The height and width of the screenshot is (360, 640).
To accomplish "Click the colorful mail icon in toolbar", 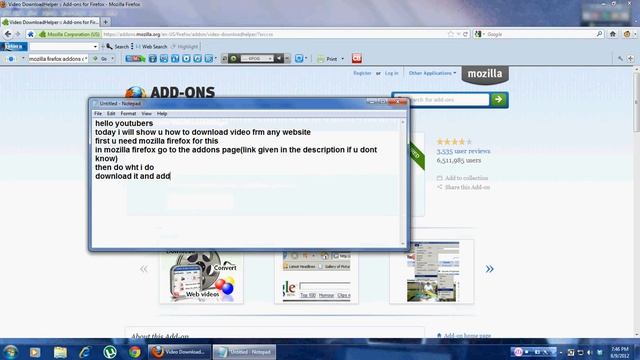I will (x=135, y=59).
